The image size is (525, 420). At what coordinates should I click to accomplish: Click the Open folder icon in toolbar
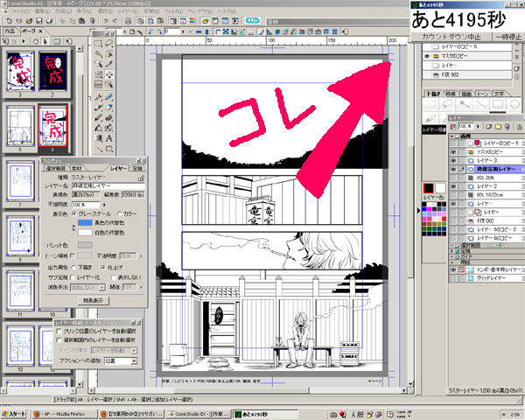click(29, 21)
